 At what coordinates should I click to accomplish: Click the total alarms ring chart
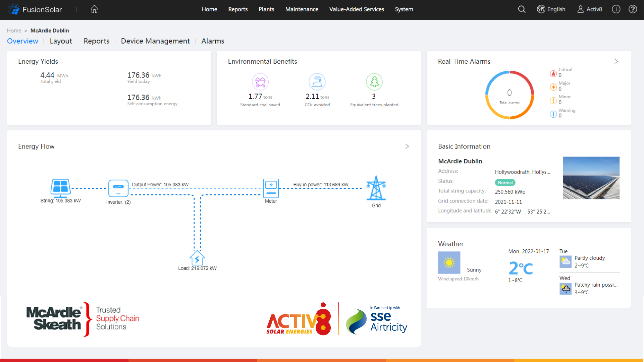pyautogui.click(x=509, y=95)
